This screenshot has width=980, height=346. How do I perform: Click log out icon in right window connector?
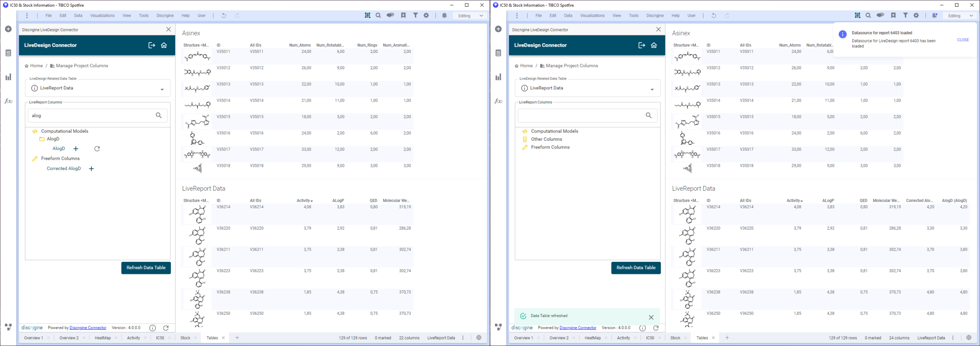coord(641,45)
